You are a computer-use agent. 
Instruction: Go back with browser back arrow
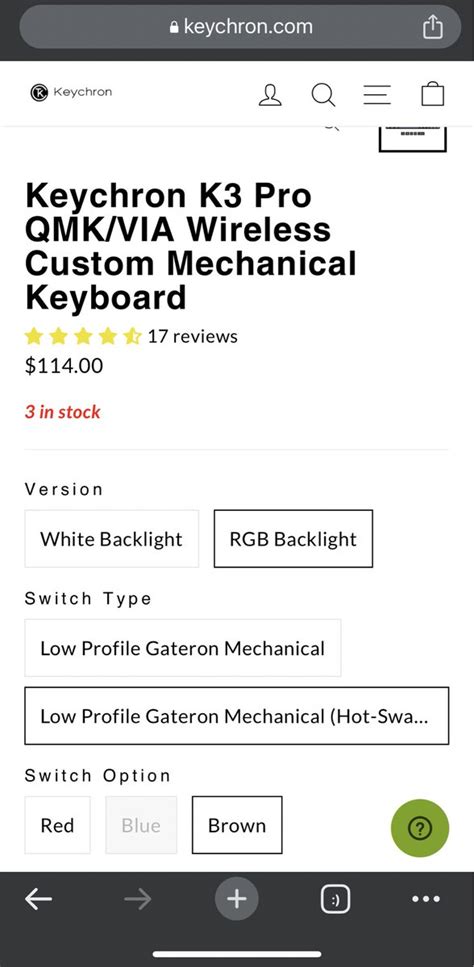[x=38, y=899]
